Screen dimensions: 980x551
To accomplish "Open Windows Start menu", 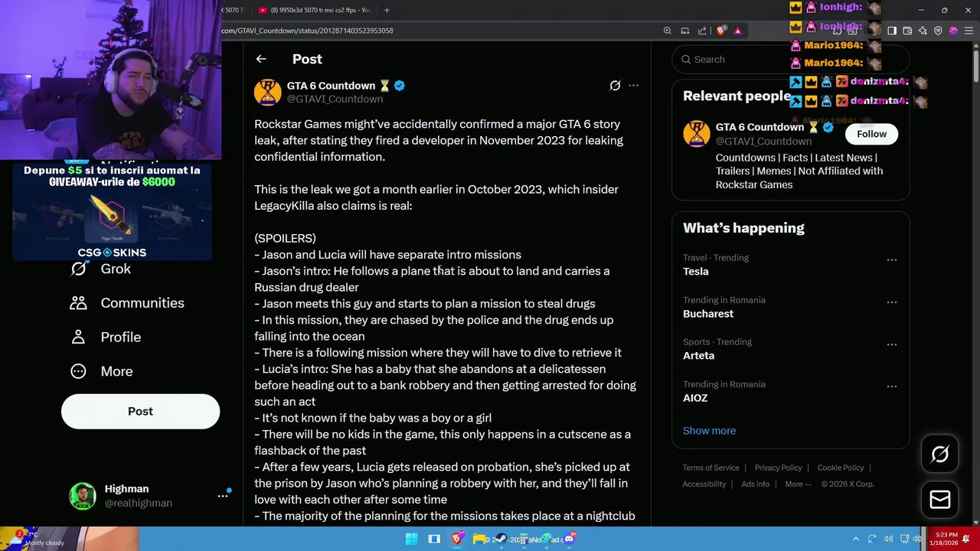I will (411, 539).
